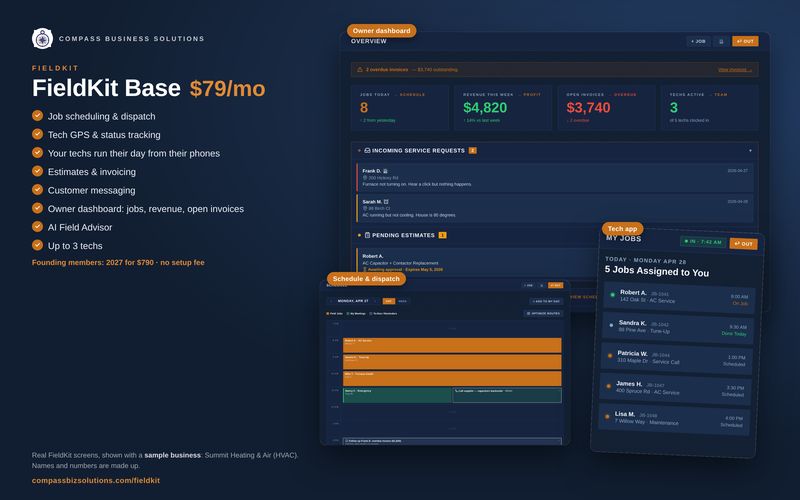Click orange status dot beside Patricia W. job
800x500 pixels.
pos(610,356)
